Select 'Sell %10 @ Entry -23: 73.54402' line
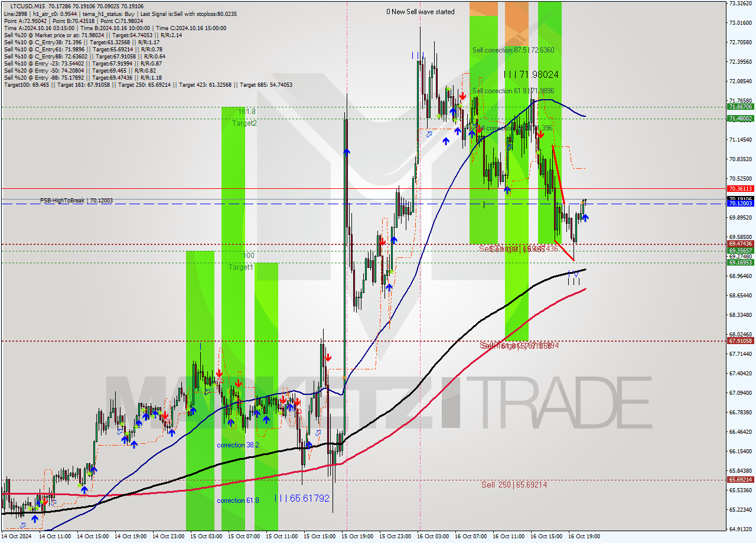 [83, 64]
